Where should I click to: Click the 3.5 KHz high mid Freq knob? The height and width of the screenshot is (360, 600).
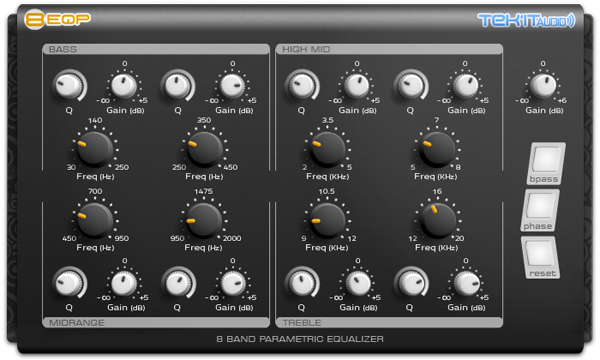tap(328, 149)
